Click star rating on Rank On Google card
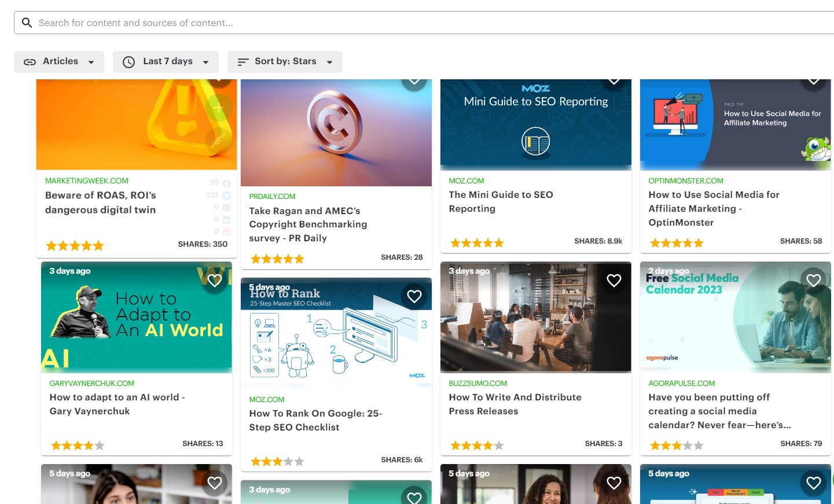 pos(277,461)
